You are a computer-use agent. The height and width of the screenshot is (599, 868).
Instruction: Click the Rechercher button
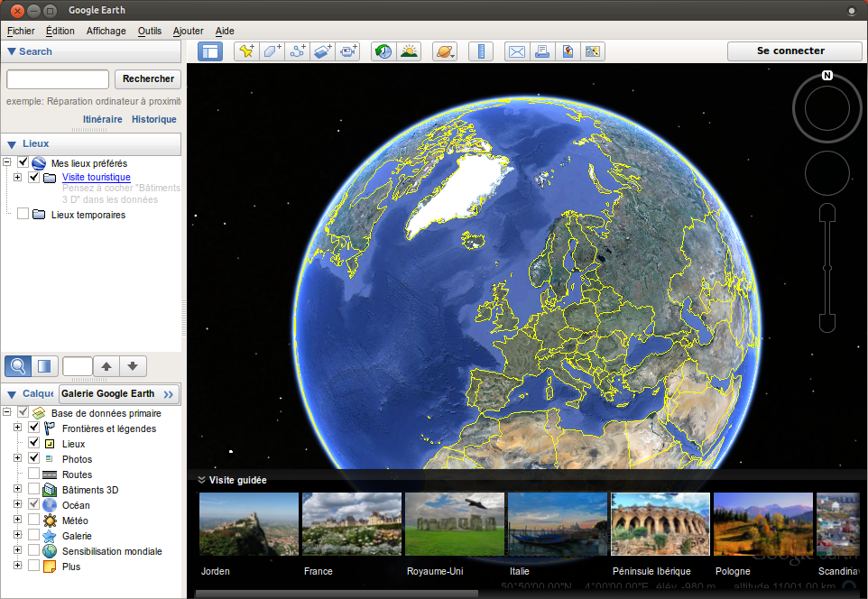(x=148, y=79)
